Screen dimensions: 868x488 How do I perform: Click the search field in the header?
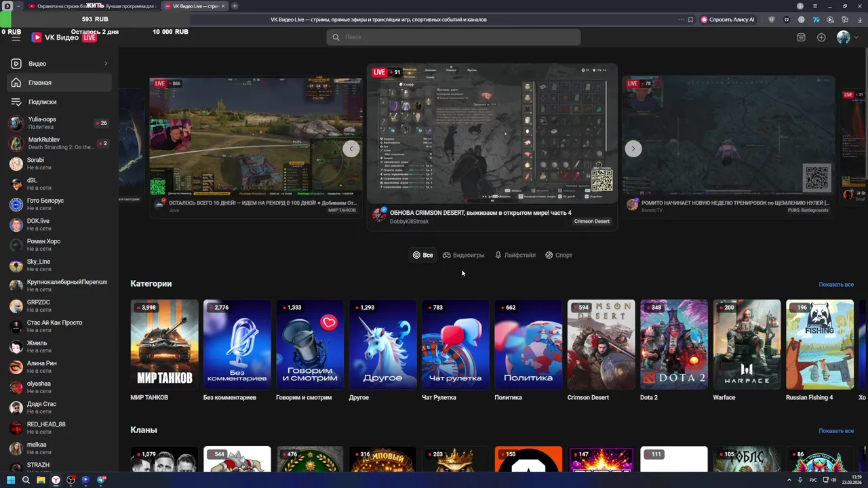[454, 37]
